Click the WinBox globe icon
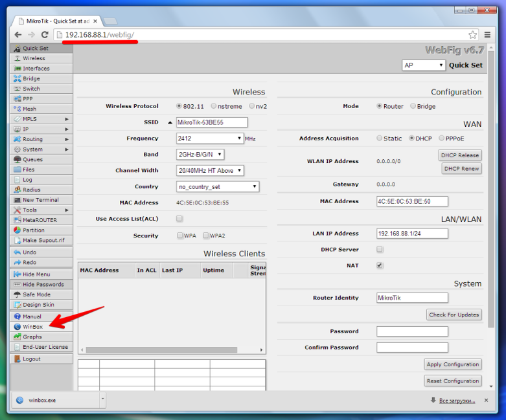 [x=17, y=327]
